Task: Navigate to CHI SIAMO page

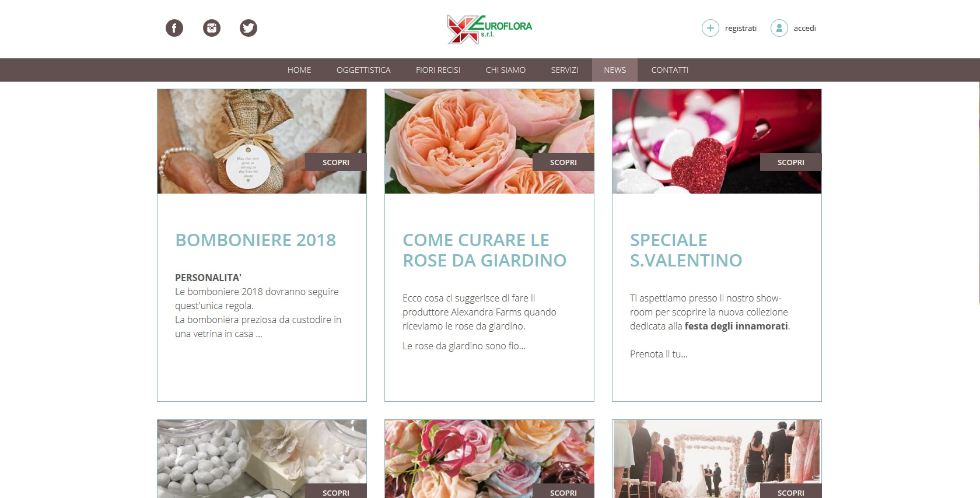Action: tap(506, 70)
